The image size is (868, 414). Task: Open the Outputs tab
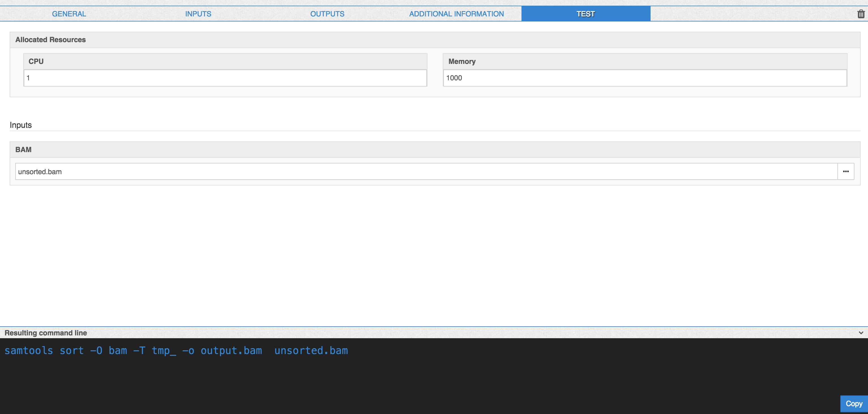tap(327, 14)
